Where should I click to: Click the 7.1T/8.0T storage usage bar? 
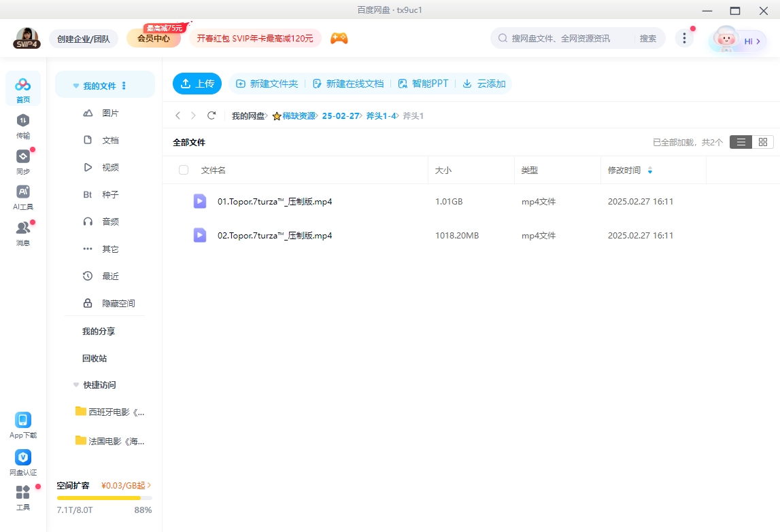[x=104, y=498]
